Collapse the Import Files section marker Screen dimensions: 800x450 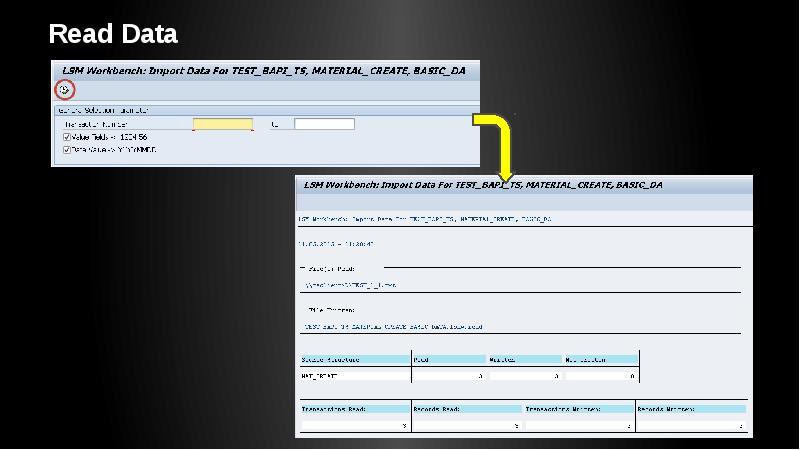click(x=303, y=268)
